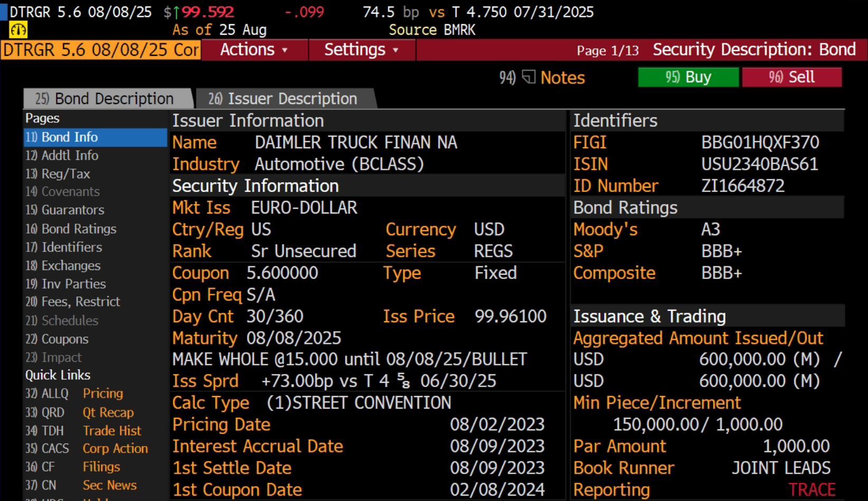This screenshot has height=501, width=868.
Task: Click the 1st Coupon Date 02/08/2024
Action: point(497,489)
